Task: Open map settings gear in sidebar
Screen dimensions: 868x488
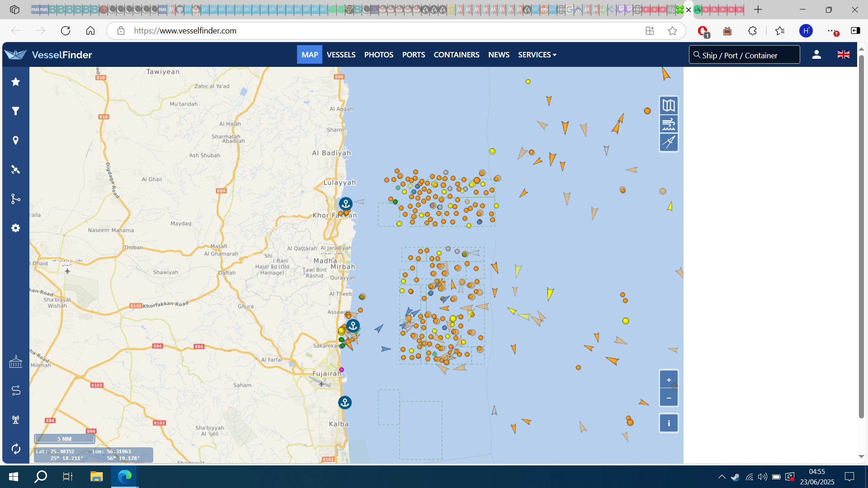Action: [16, 228]
